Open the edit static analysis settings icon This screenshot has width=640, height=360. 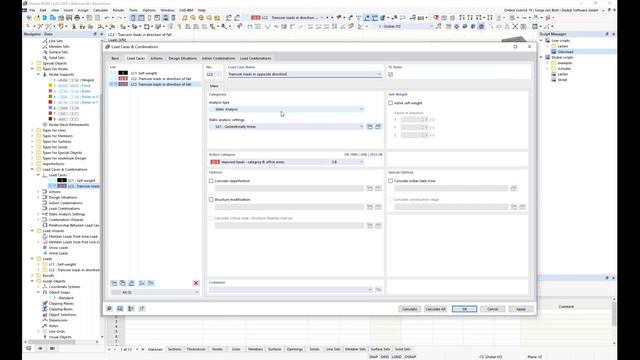pos(378,127)
